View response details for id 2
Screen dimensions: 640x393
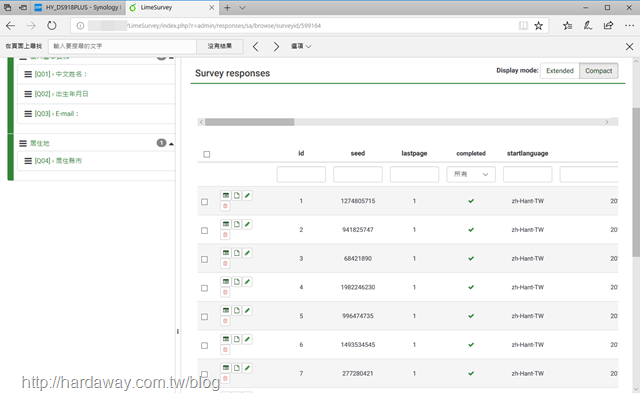[226, 224]
